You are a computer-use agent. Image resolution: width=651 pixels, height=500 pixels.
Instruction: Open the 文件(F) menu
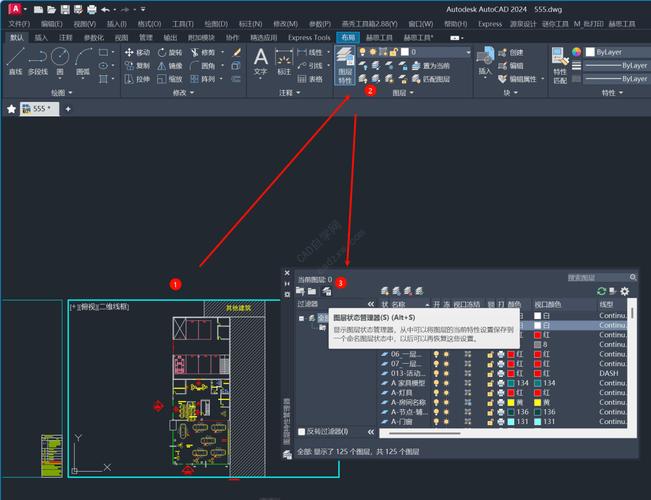(x=19, y=23)
